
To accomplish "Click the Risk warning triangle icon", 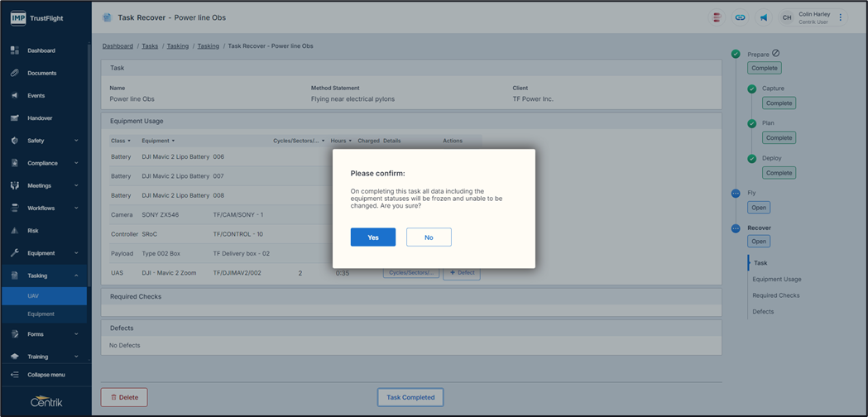I will (14, 231).
